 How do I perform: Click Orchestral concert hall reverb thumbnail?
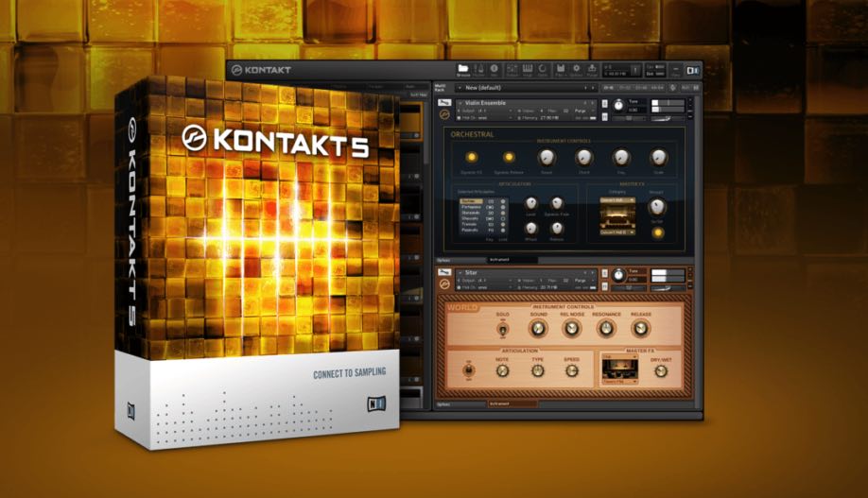click(617, 215)
